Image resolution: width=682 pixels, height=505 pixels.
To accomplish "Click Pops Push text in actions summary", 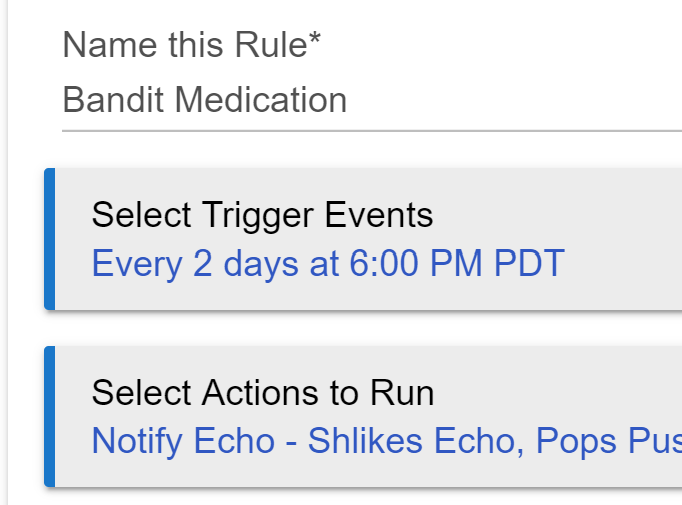I will click(609, 441).
